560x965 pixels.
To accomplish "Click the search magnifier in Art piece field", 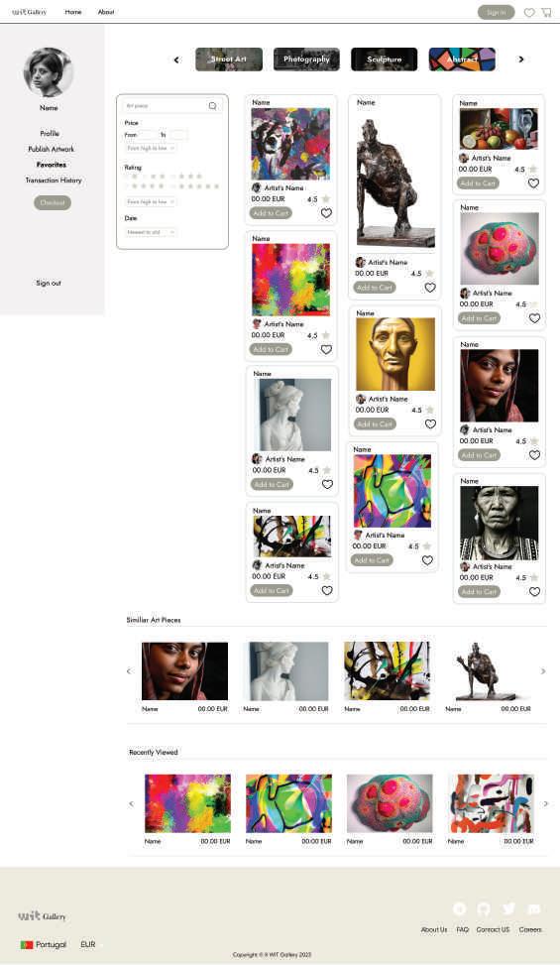I will pos(213,106).
